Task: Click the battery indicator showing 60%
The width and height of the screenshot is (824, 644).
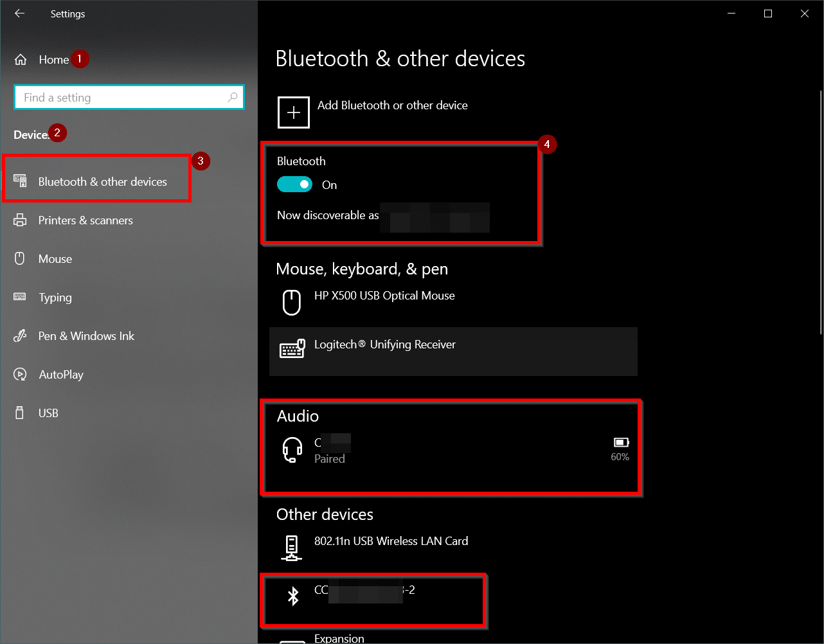Action: (x=620, y=443)
